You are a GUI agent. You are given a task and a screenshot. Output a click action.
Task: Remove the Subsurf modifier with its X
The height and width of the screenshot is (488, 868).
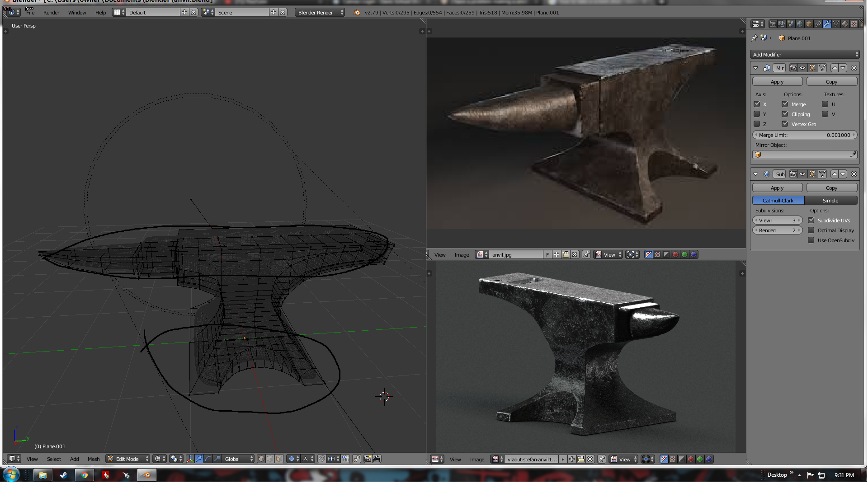pyautogui.click(x=854, y=174)
